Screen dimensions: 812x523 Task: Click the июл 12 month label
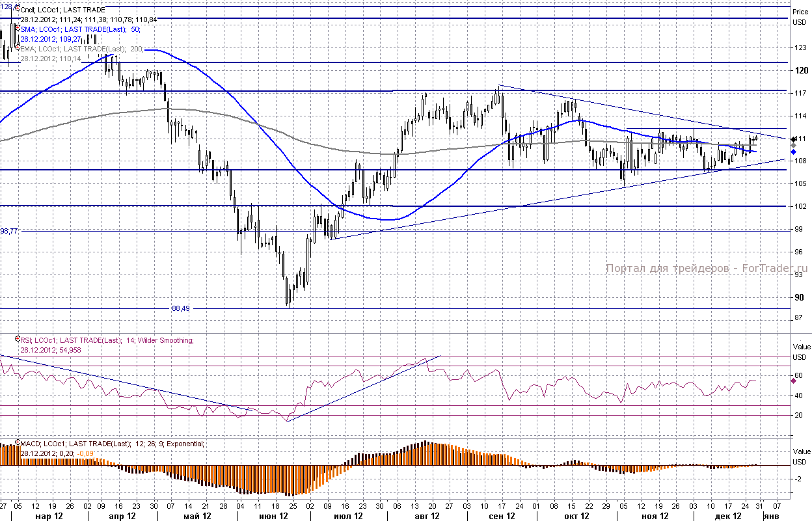click(348, 516)
